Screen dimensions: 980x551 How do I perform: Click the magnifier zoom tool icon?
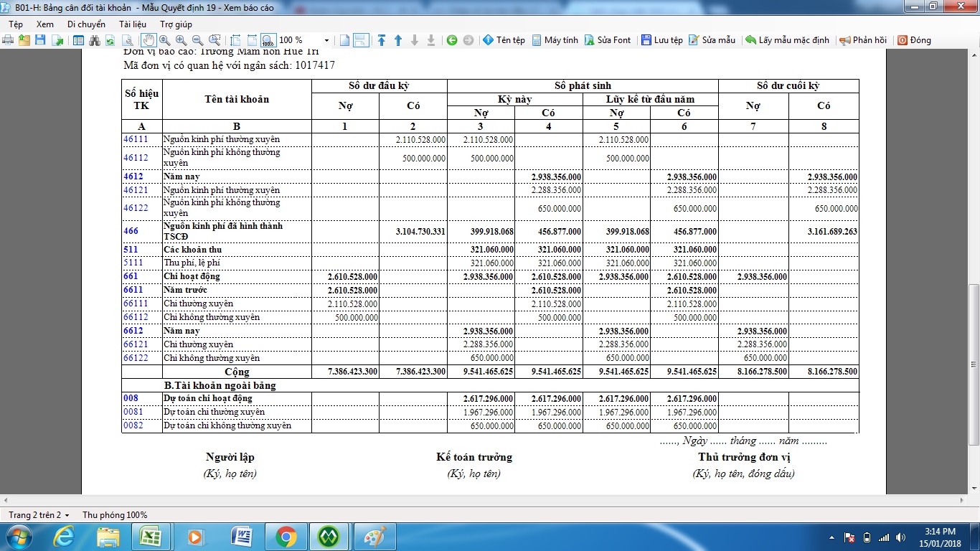(x=165, y=40)
